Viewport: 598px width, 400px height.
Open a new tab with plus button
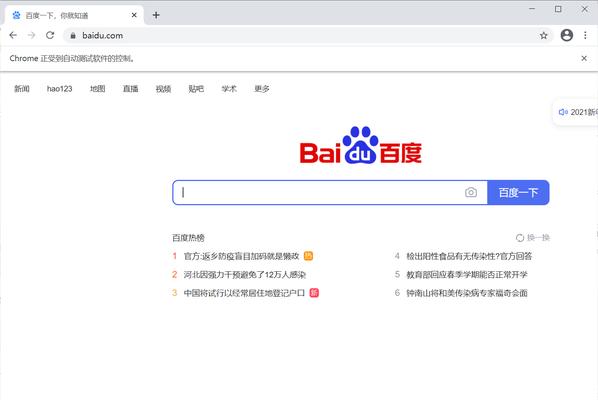(x=156, y=15)
